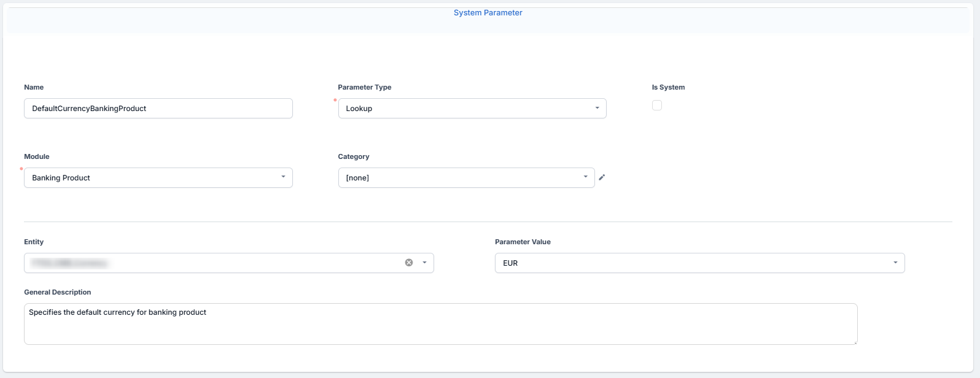
Task: Click the pencil edit icon beside Category
Action: tap(602, 177)
